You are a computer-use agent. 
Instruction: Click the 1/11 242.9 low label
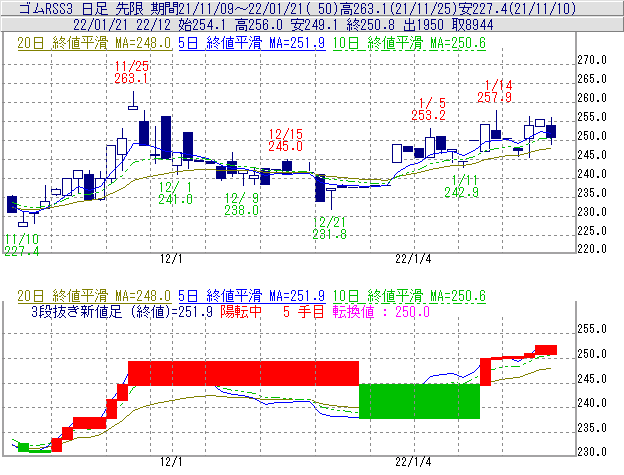(x=462, y=186)
